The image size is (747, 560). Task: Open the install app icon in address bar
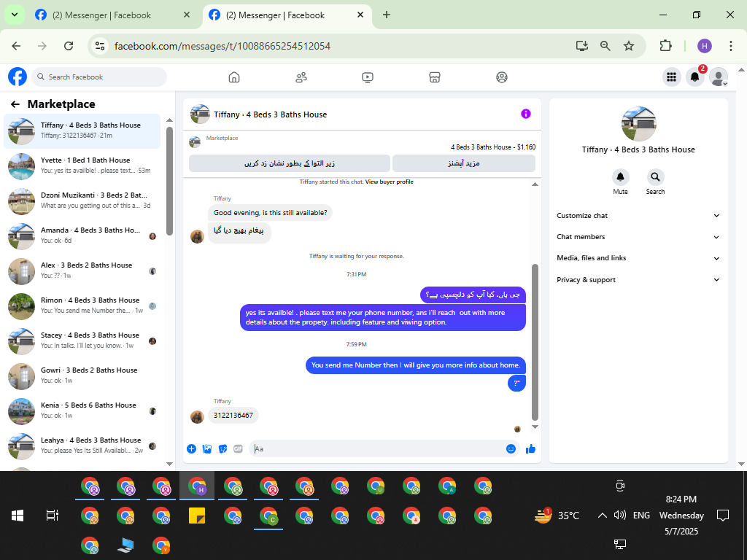pyautogui.click(x=581, y=46)
